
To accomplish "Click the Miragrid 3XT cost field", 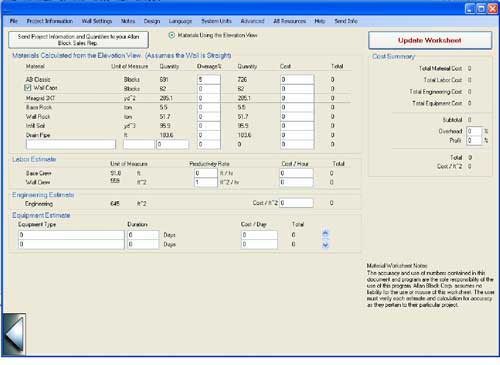I will (x=297, y=98).
